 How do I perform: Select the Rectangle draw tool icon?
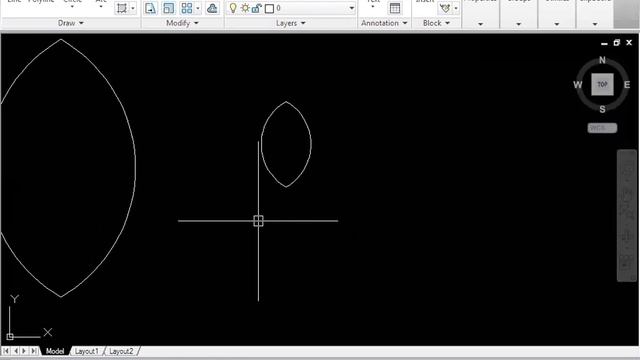(x=122, y=8)
